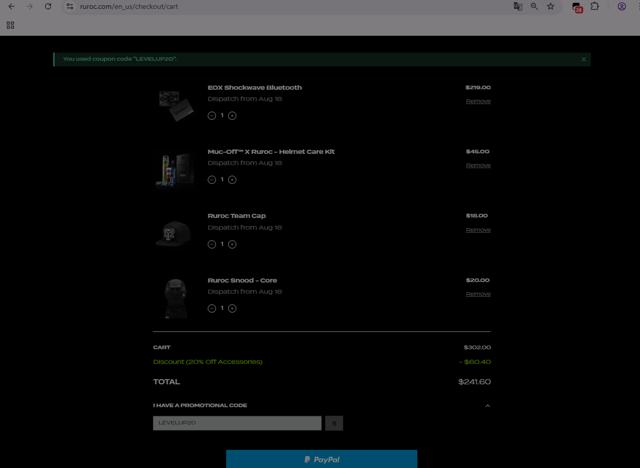Image resolution: width=640 pixels, height=468 pixels.
Task: Remove Ruroc Team Cap from cart
Action: point(478,230)
